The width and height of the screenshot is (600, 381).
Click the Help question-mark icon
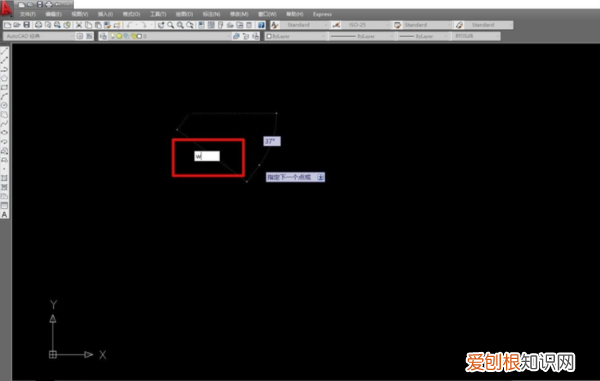pos(261,25)
